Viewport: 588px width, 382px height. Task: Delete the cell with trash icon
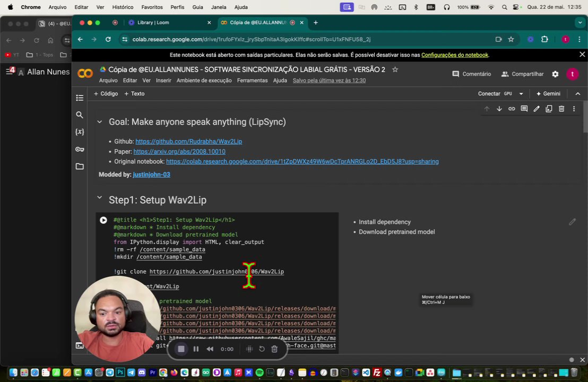tap(561, 109)
